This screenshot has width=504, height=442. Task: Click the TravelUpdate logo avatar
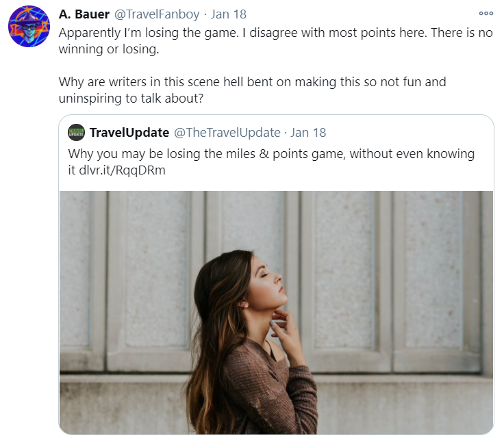point(77,133)
